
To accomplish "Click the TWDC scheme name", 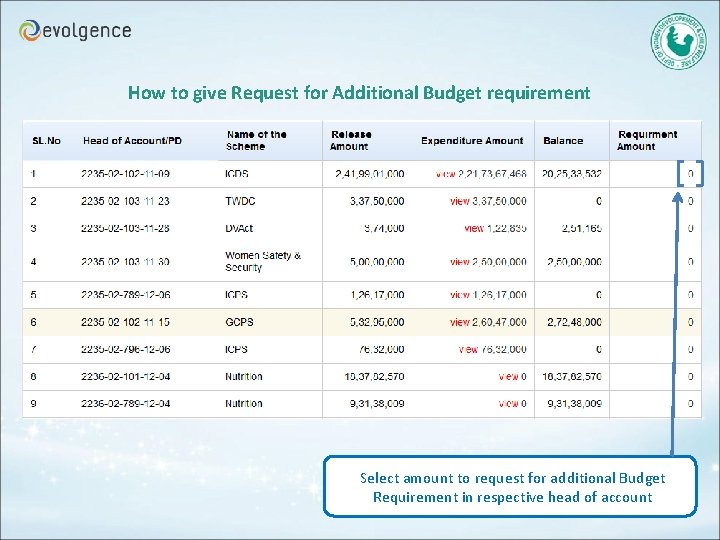I will pyautogui.click(x=240, y=201).
